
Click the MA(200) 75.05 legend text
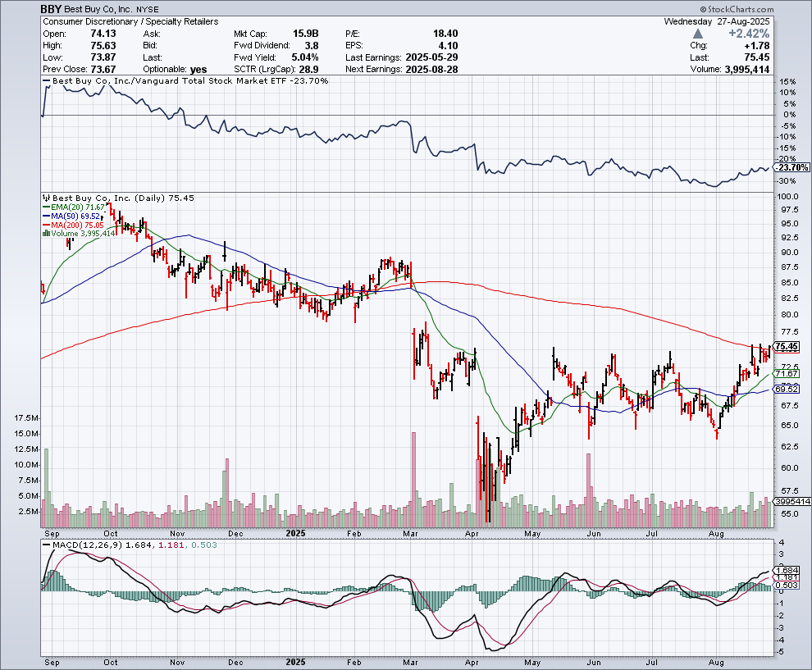pyautogui.click(x=77, y=225)
